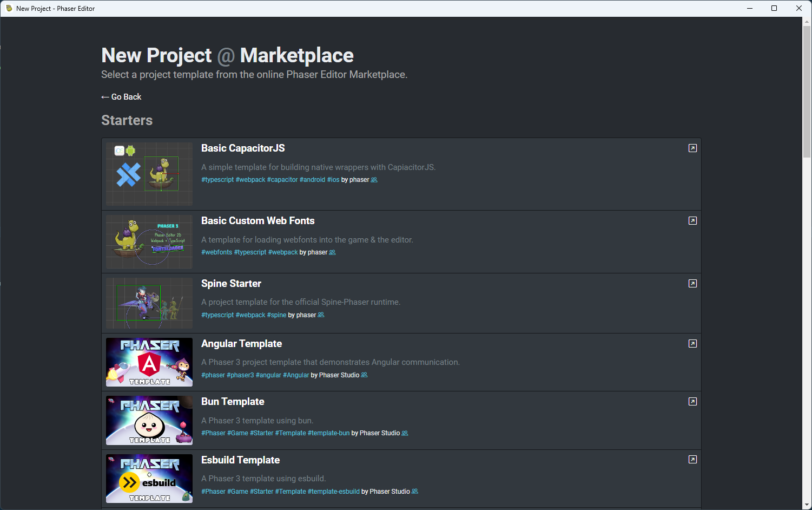
Task: Click 'A Phaser 3 template using esbuild.' text
Action: coord(263,479)
